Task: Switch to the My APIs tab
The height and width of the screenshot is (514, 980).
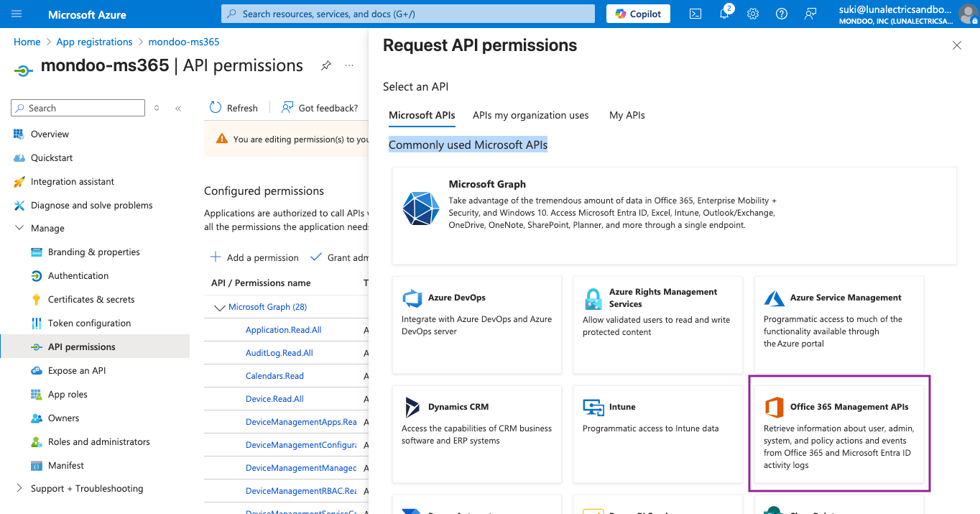Action: [627, 115]
